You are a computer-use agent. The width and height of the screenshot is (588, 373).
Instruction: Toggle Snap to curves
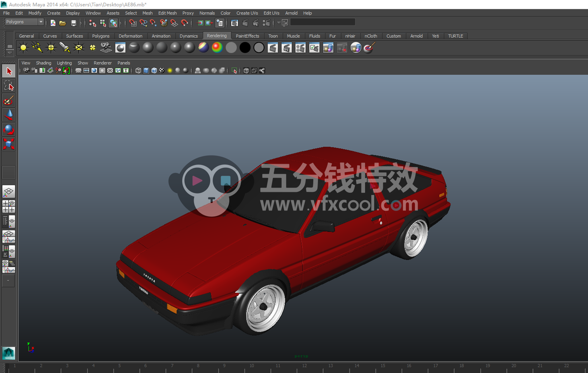coord(143,23)
